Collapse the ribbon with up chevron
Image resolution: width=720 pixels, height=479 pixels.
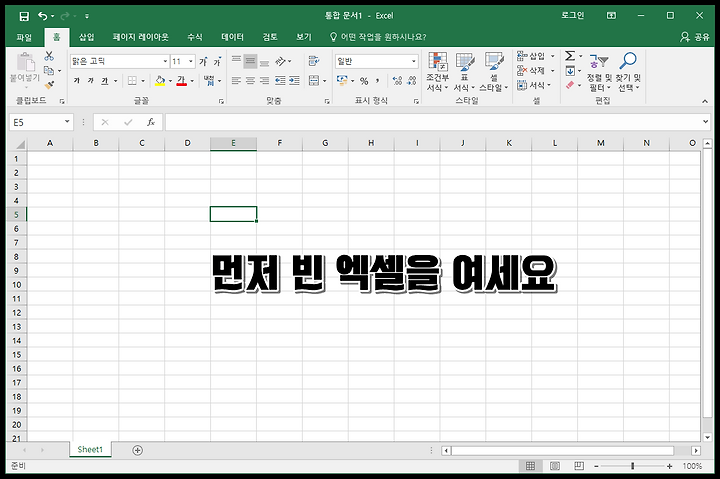(x=705, y=101)
